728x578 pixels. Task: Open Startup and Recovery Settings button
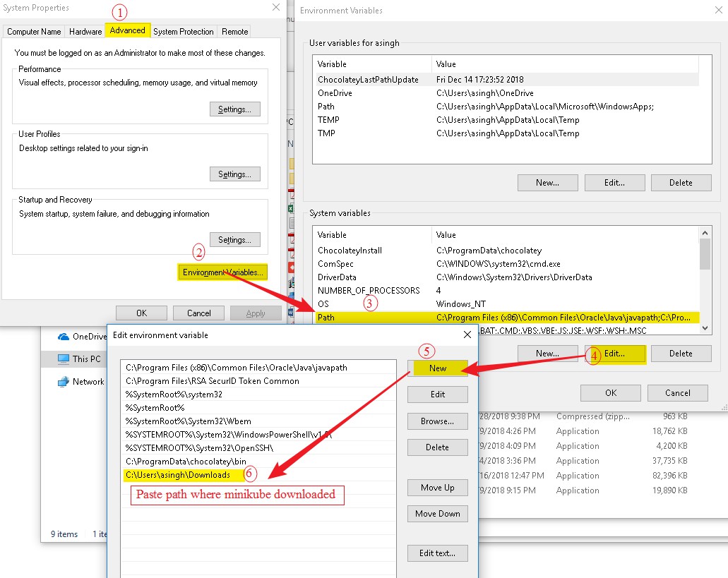[235, 240]
